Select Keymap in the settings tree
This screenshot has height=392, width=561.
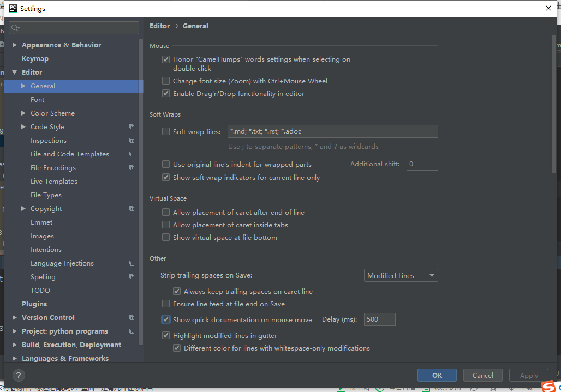[35, 58]
